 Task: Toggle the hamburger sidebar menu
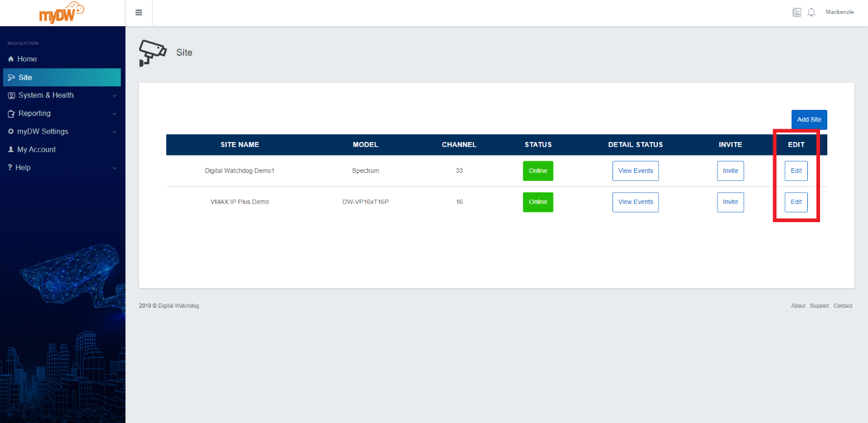(139, 13)
